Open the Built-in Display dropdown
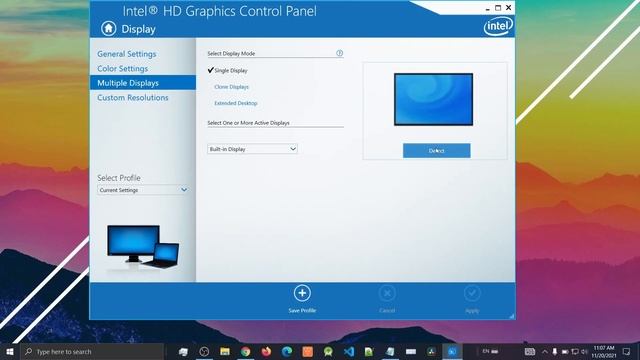 tap(252, 149)
